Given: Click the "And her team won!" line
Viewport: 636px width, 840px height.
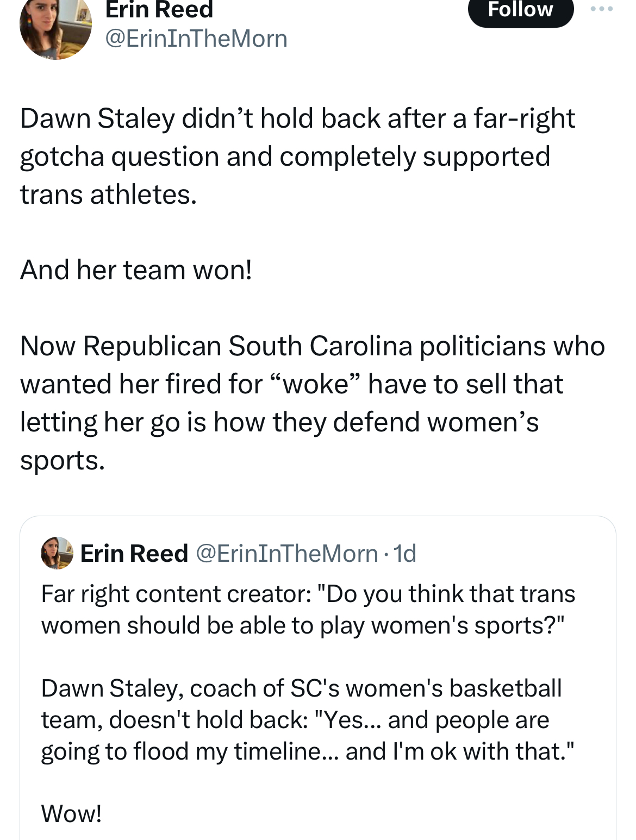Looking at the screenshot, I should [136, 270].
